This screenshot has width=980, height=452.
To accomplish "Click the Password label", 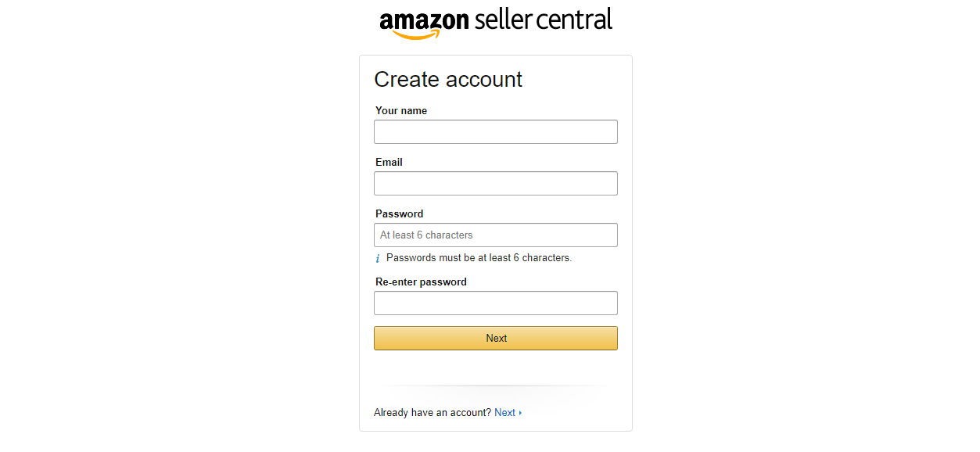I will click(x=399, y=213).
